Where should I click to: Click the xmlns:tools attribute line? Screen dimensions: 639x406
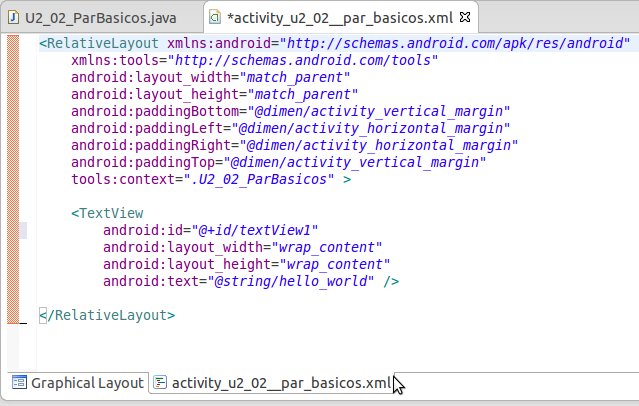[x=254, y=60]
